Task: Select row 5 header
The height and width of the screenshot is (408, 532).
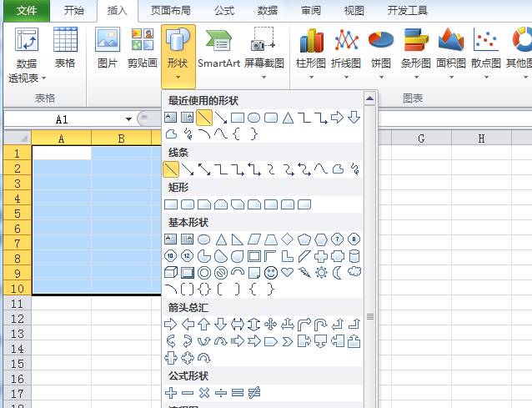Action: [17, 214]
